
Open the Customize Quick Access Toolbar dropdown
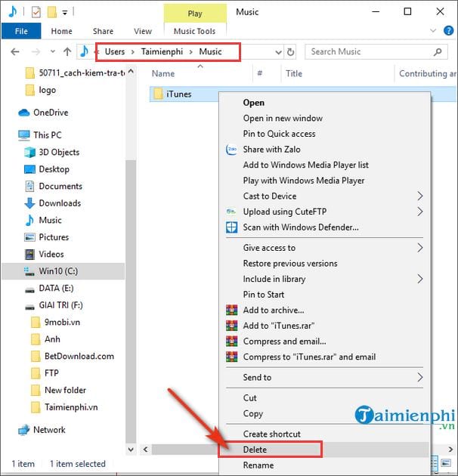(65, 13)
